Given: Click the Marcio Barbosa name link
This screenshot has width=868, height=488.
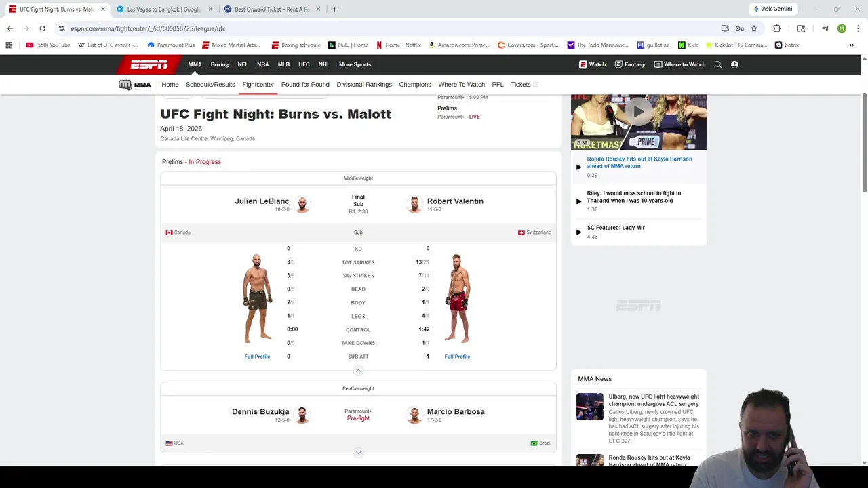Looking at the screenshot, I should (x=456, y=411).
